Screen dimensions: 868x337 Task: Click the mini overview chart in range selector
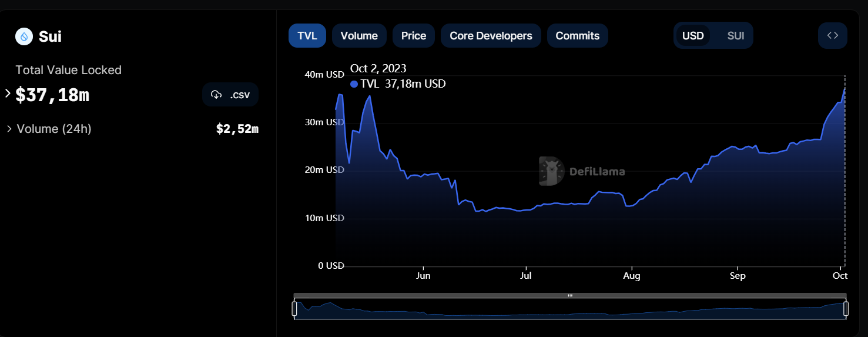[x=570, y=309]
